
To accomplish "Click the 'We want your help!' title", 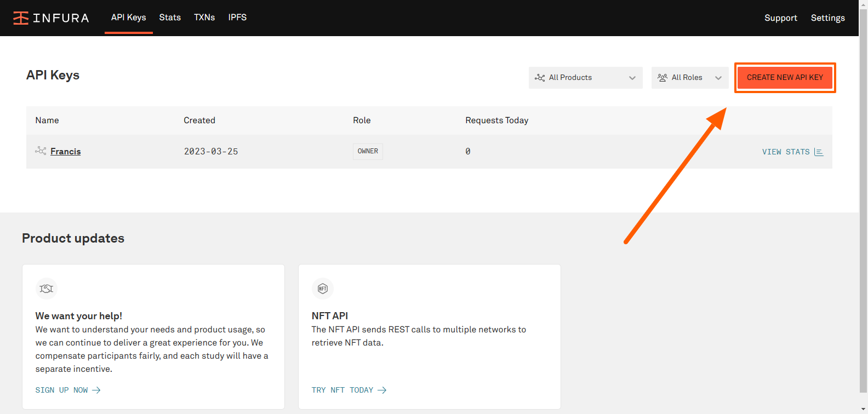I will click(x=79, y=316).
